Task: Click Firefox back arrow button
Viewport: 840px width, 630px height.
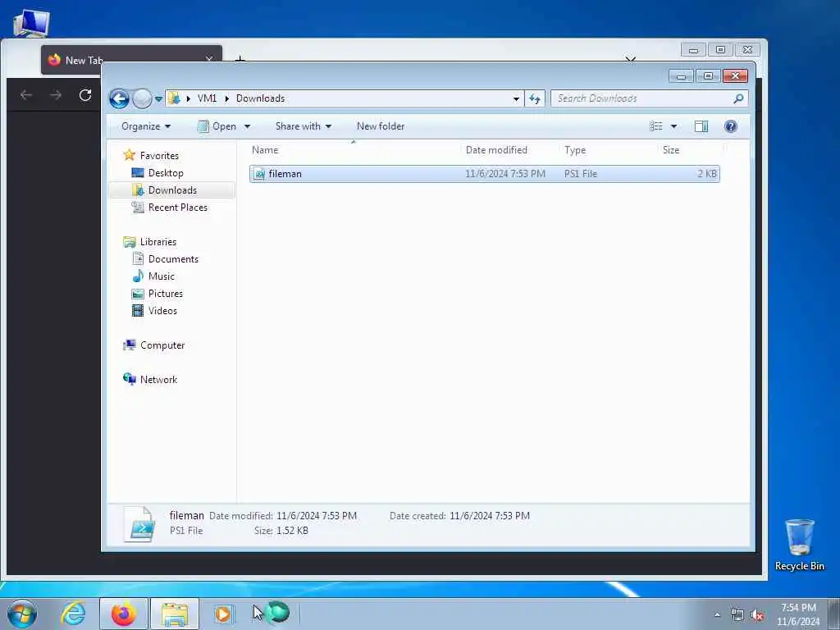Action: click(x=25, y=95)
